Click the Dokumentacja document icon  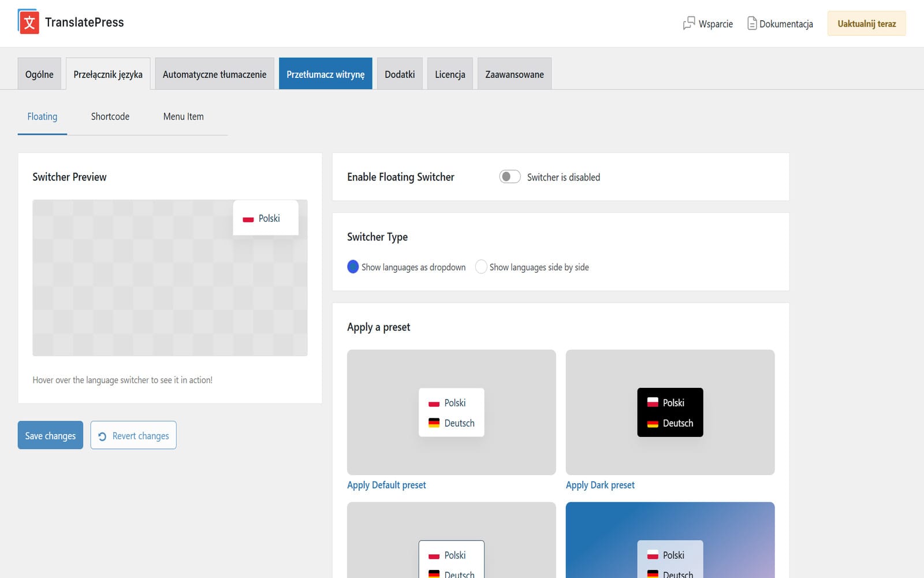click(x=752, y=23)
